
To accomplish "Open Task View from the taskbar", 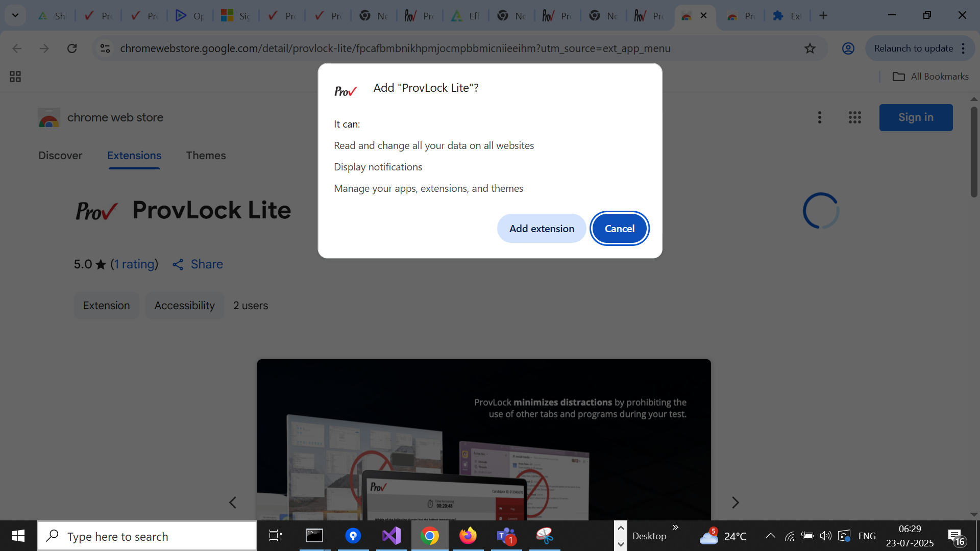I will [x=276, y=536].
